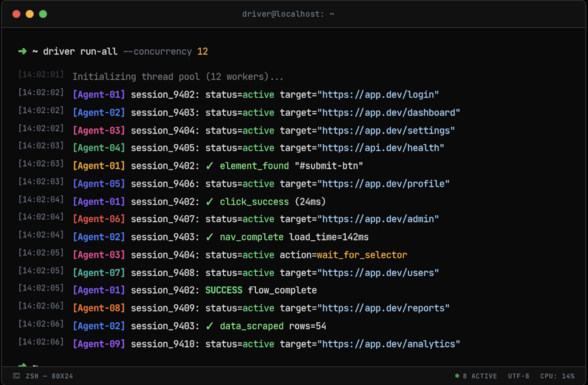The image size is (588, 385).
Task: Click the click_success event text
Action: point(254,202)
